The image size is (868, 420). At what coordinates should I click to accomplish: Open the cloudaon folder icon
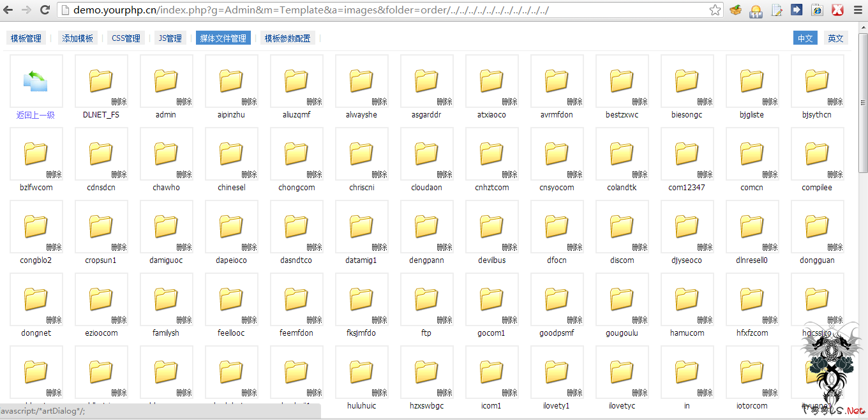[x=426, y=153]
